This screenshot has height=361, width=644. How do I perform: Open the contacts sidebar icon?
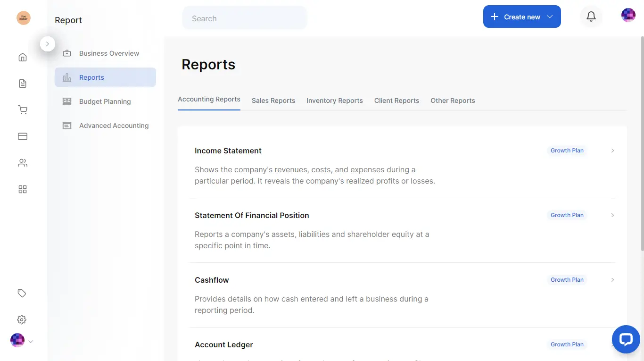pyautogui.click(x=22, y=162)
